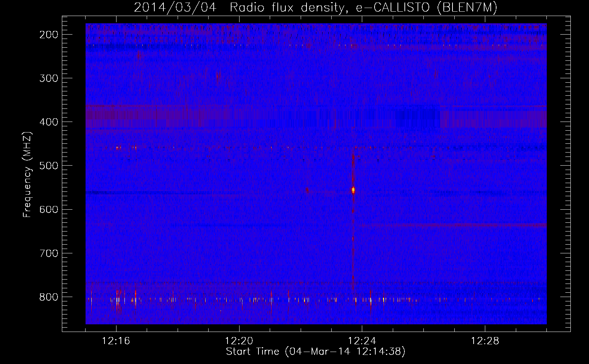Select the 12:20 time tick label

click(x=239, y=341)
